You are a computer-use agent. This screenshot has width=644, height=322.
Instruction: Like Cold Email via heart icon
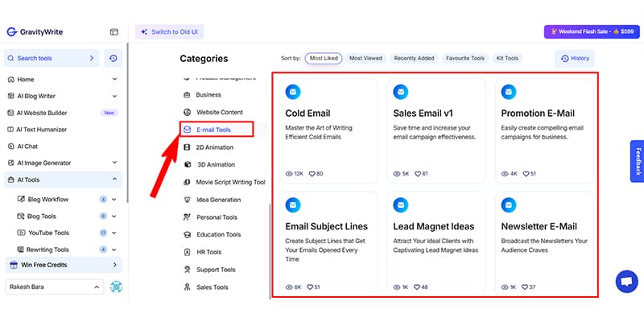point(312,174)
